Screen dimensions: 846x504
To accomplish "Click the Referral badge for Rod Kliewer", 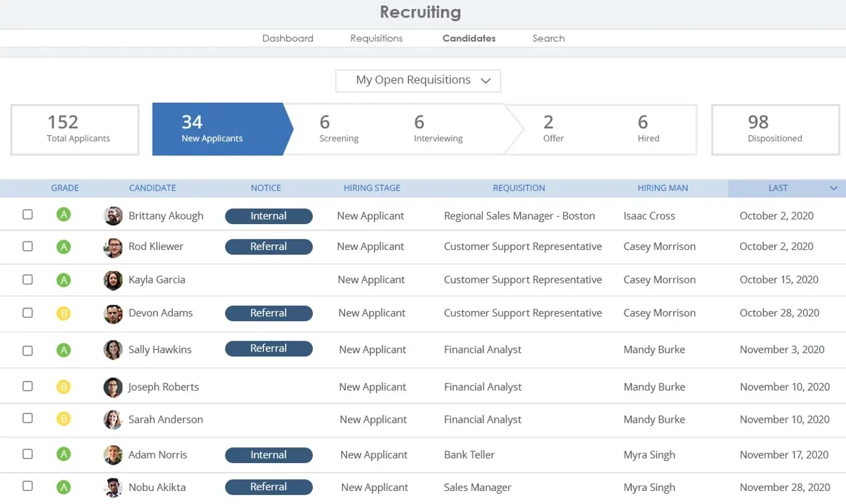I will (x=269, y=247).
